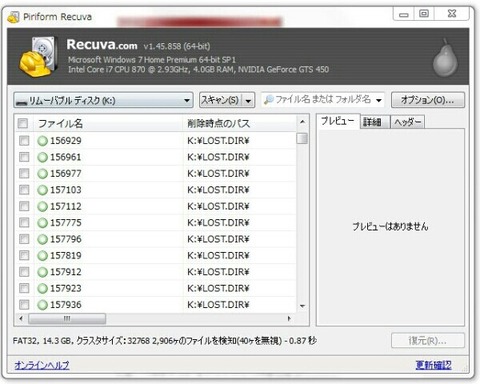
Task: Click green status icon for file 157936
Action: pos(42,305)
